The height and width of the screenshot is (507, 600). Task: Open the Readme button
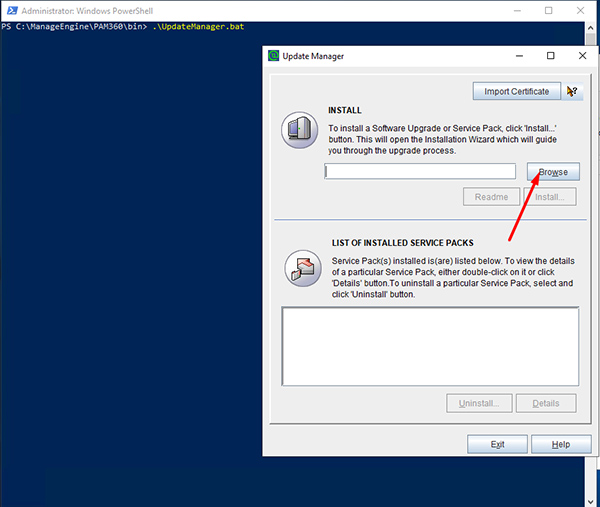click(491, 197)
